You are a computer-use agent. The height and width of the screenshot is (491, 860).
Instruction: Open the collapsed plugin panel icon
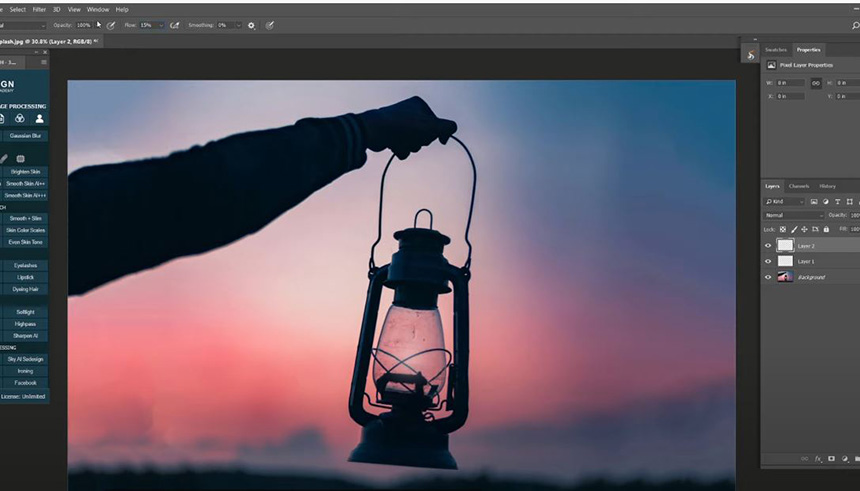click(x=750, y=55)
